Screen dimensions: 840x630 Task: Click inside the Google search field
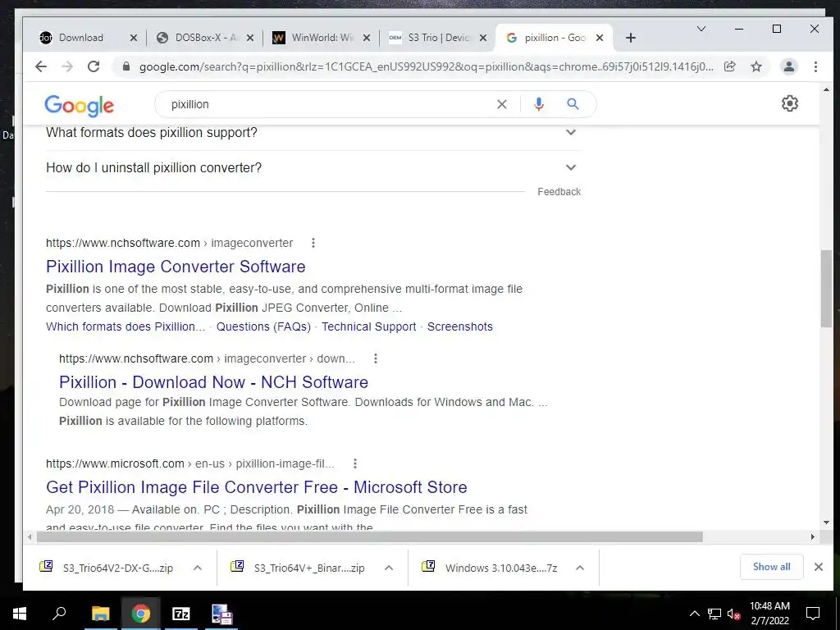pos(326,104)
